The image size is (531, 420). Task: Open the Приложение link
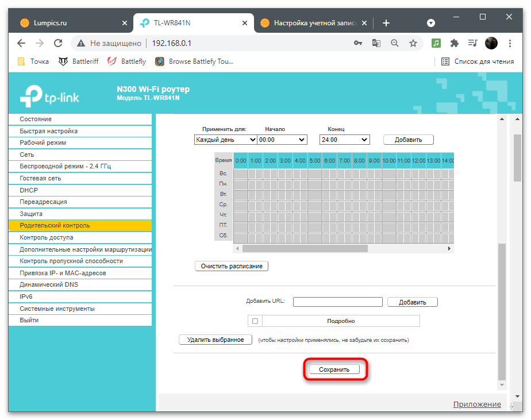[x=477, y=404]
